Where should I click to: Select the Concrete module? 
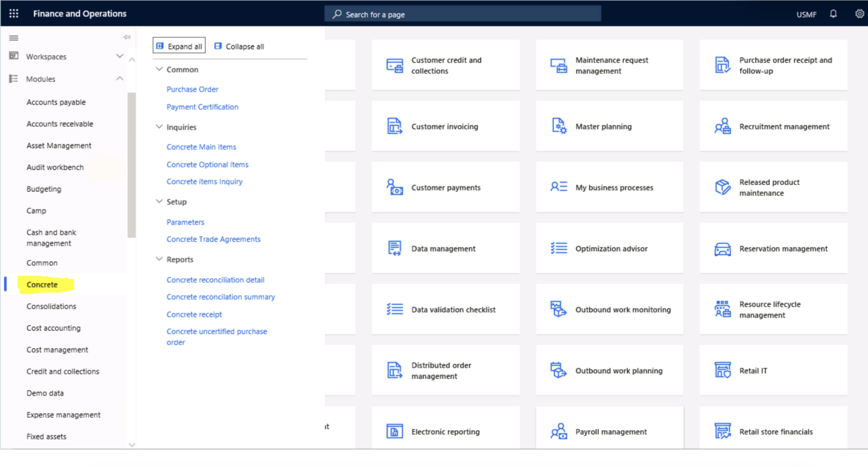[42, 285]
